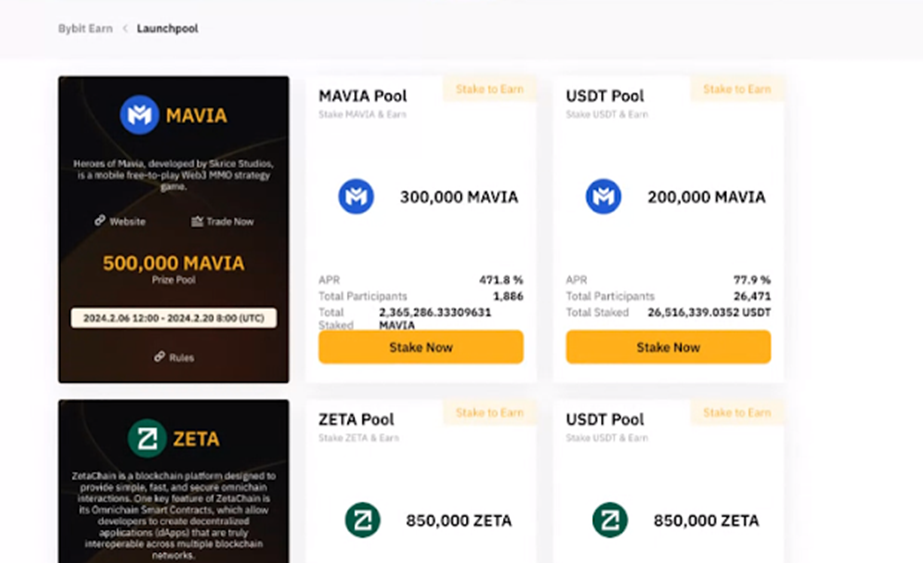Click the MAVIA token icon in MAVIA Pool
Image resolution: width=923 pixels, height=563 pixels.
tap(356, 196)
